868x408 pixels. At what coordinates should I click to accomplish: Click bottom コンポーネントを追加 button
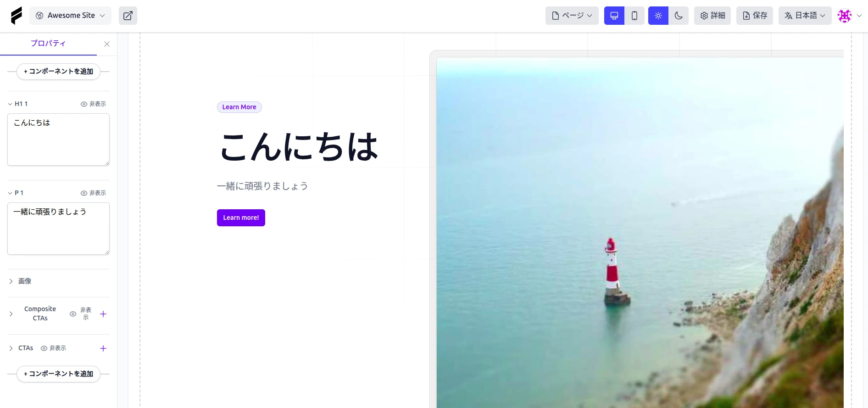click(x=58, y=374)
